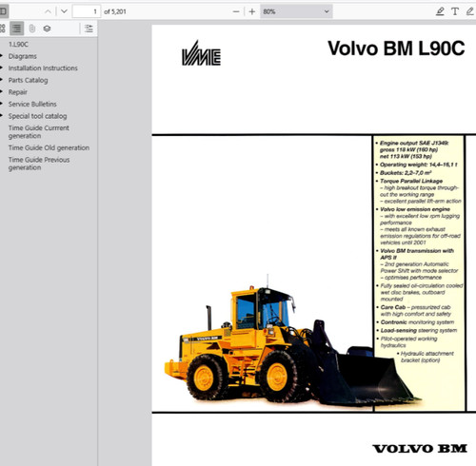Open outline options button in sidebar

89,29
